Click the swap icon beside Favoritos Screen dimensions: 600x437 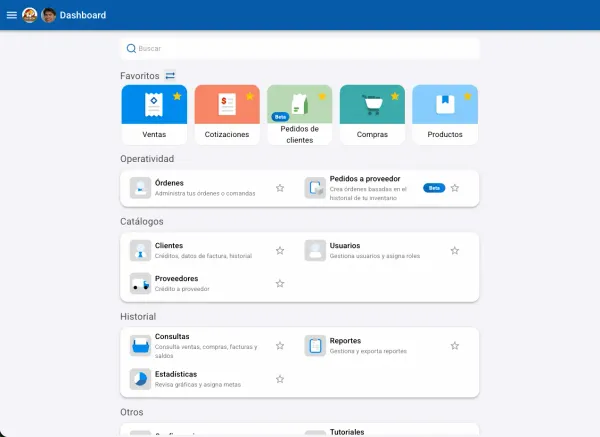[x=170, y=76]
